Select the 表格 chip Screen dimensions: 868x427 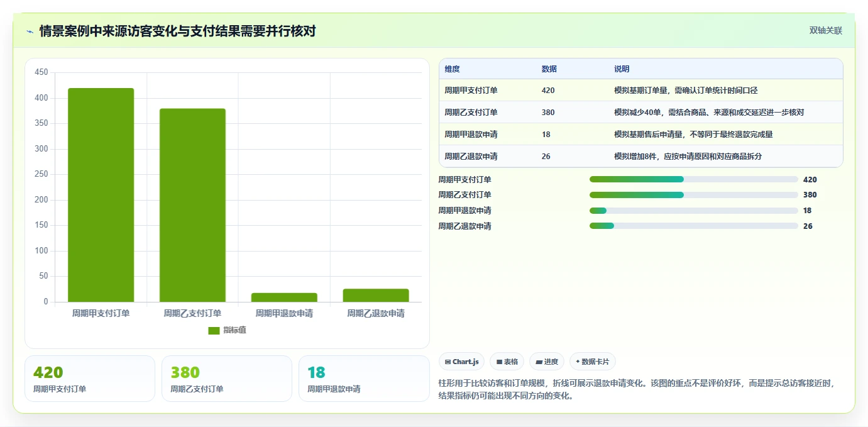[507, 362]
